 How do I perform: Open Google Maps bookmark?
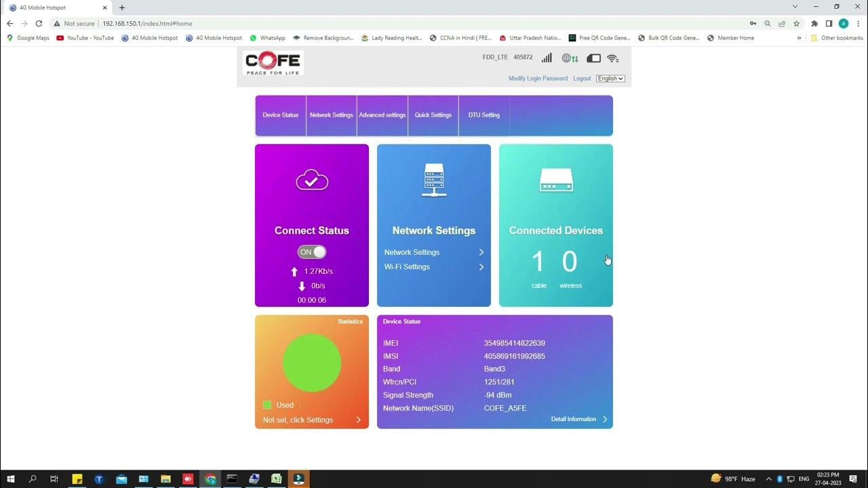[28, 38]
